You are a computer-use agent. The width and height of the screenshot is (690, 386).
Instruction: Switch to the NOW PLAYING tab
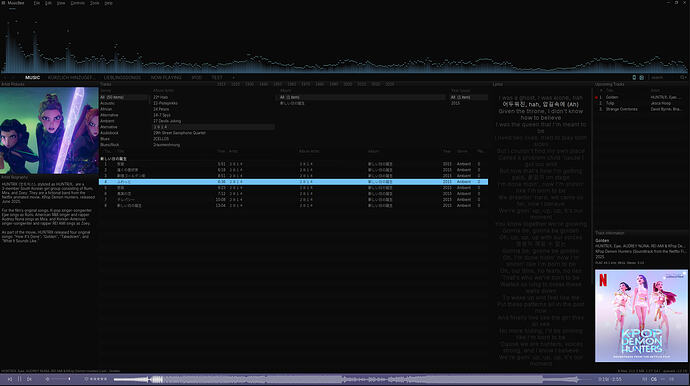tap(166, 77)
